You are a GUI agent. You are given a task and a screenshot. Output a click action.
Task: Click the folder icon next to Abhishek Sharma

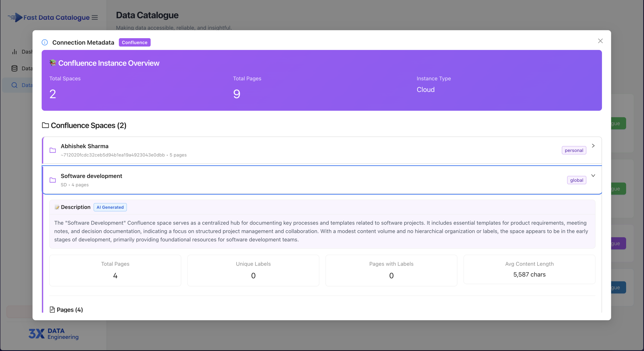click(52, 150)
